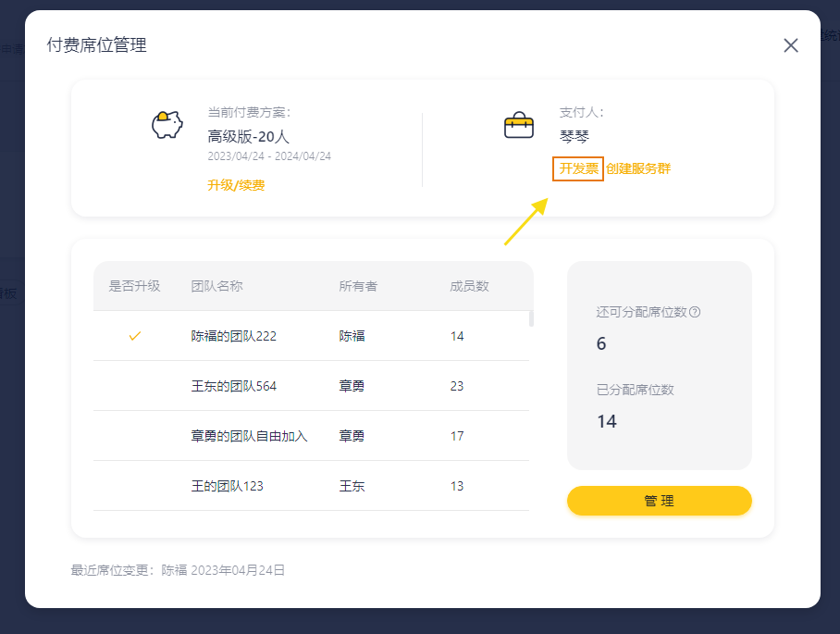This screenshot has width=840, height=634.
Task: Click the 所有者 column header
Action: (x=358, y=286)
